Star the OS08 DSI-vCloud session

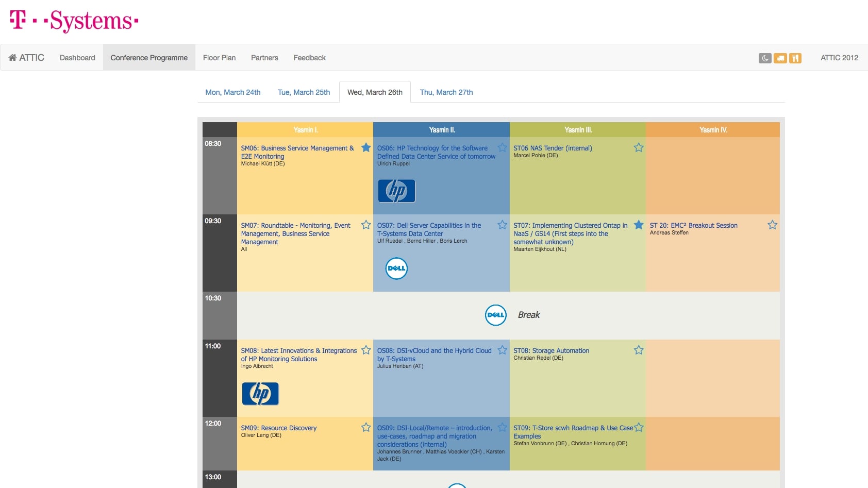pos(503,350)
